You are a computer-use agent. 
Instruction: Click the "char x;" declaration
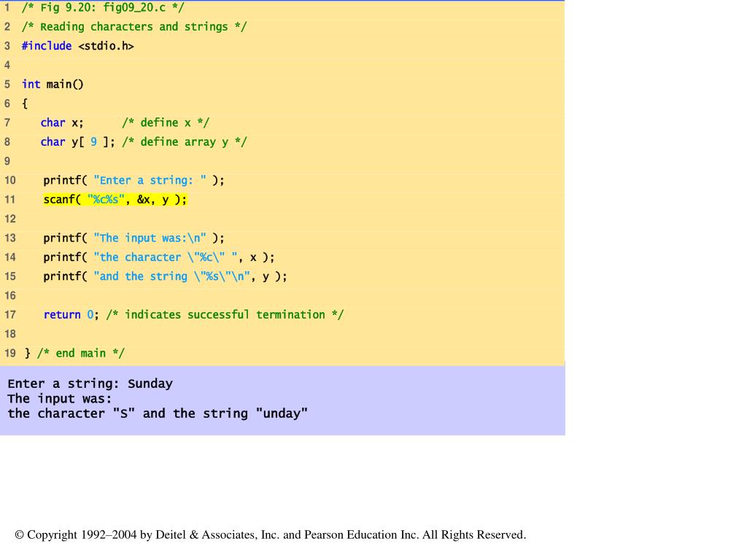(62, 122)
